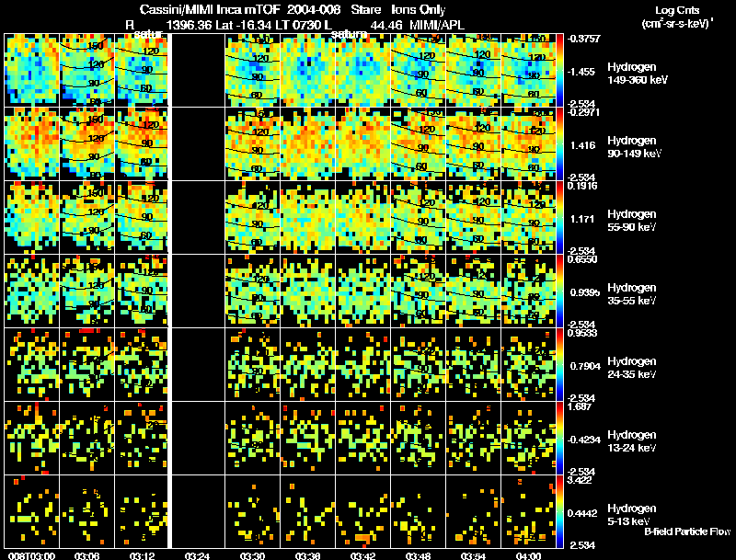
Task: Select the 5-13 keV image at 03:00
Action: pos(32,511)
